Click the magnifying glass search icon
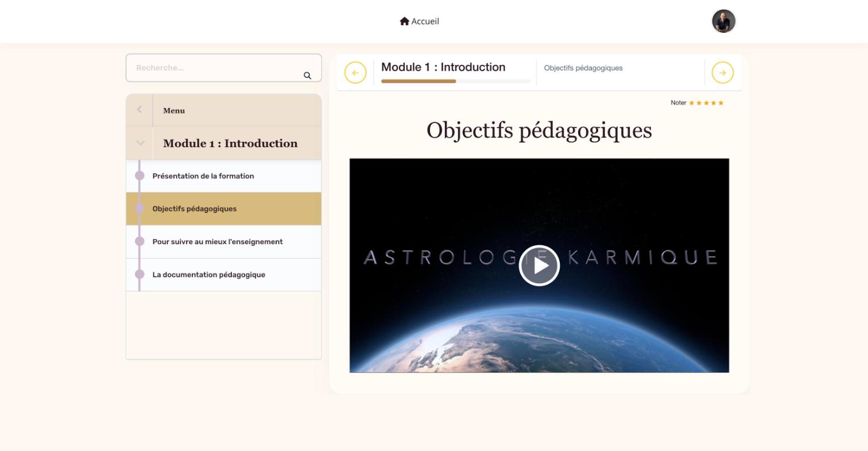 307,75
